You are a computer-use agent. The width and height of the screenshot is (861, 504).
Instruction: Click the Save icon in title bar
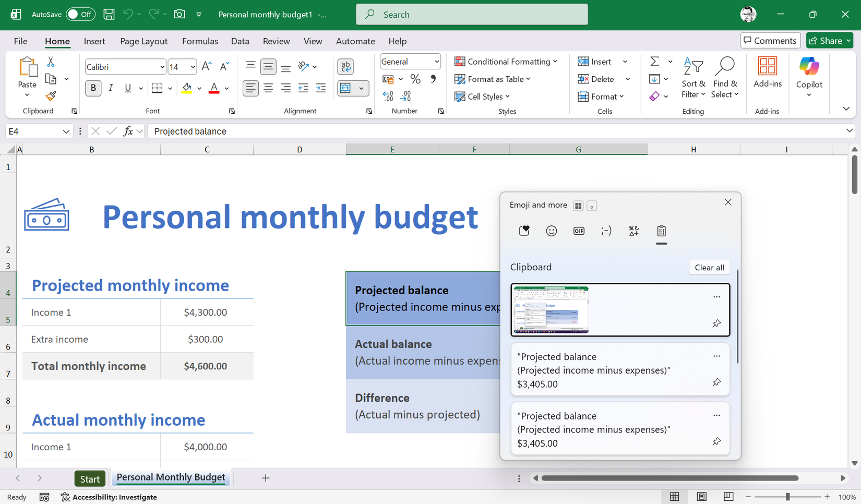click(x=109, y=15)
